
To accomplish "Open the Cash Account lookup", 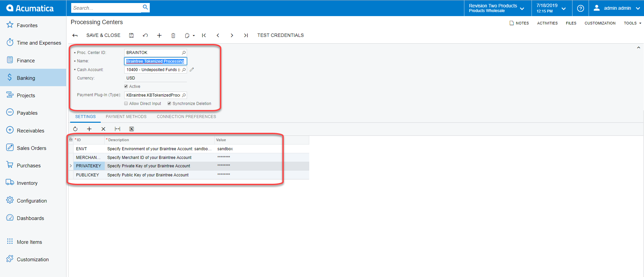I will [x=184, y=70].
